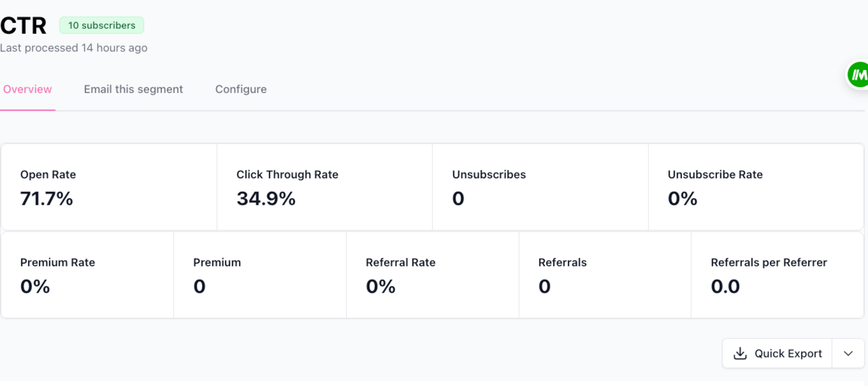Viewport: 868px width, 386px height.
Task: Switch to the Overview tab
Action: (x=28, y=89)
